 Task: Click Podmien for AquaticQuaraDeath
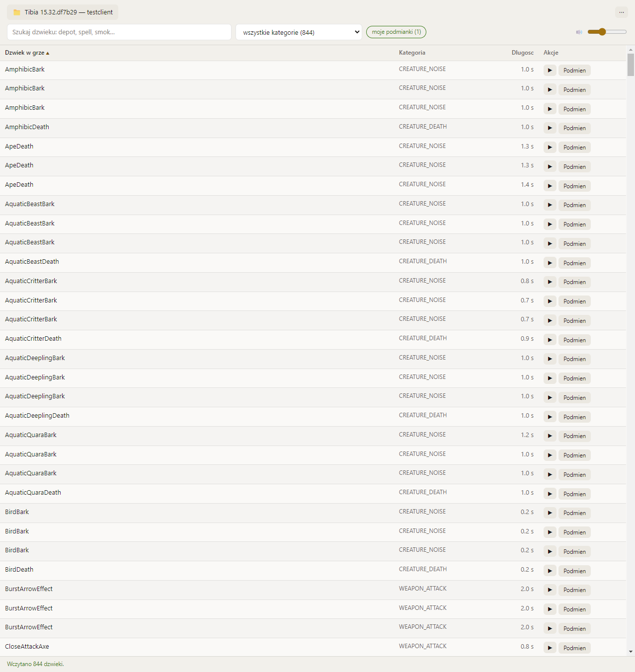(x=574, y=494)
